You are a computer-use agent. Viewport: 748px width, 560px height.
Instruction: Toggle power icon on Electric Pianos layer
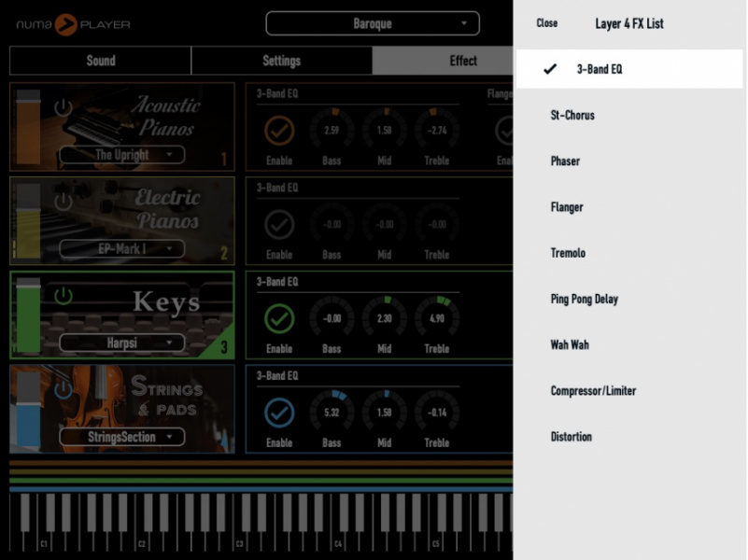point(63,201)
